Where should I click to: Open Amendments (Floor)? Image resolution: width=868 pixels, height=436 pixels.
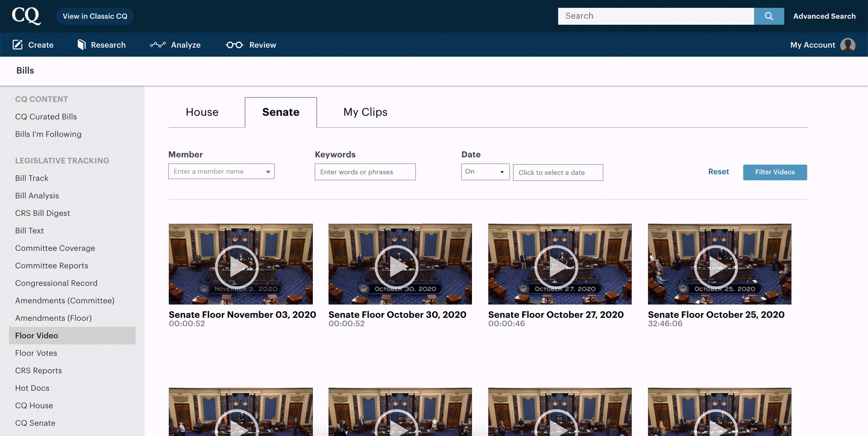point(54,318)
